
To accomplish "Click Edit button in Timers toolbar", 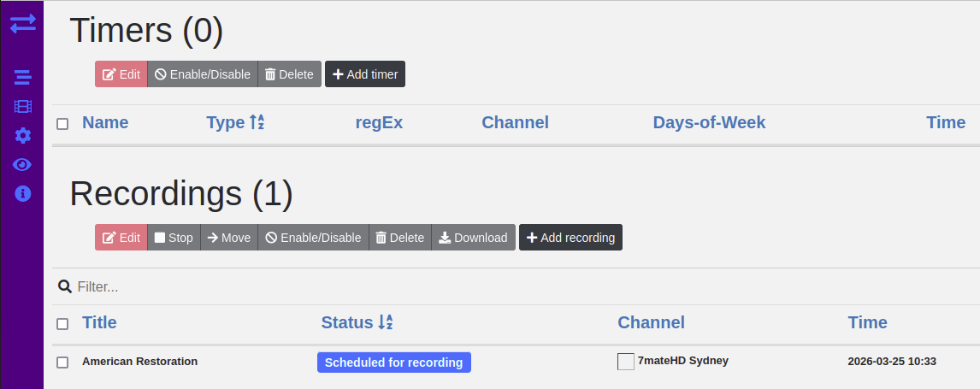I will (x=121, y=74).
